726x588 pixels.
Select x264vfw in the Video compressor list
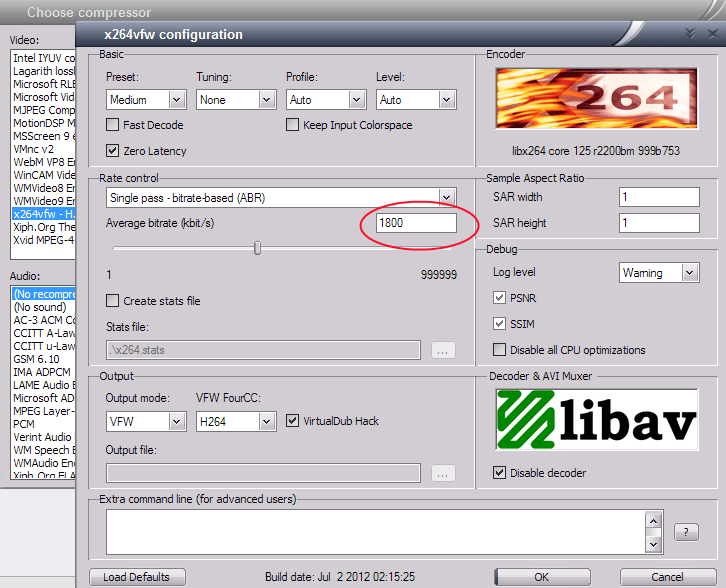click(x=40, y=213)
